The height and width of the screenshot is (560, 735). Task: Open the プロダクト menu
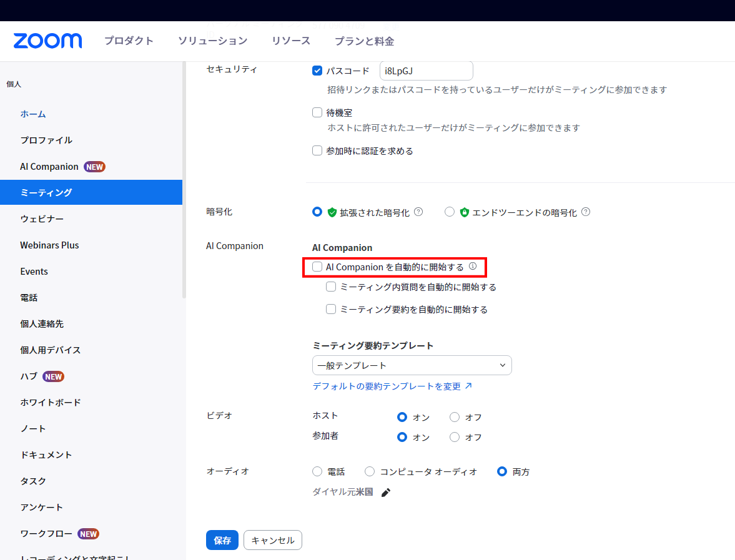click(129, 41)
